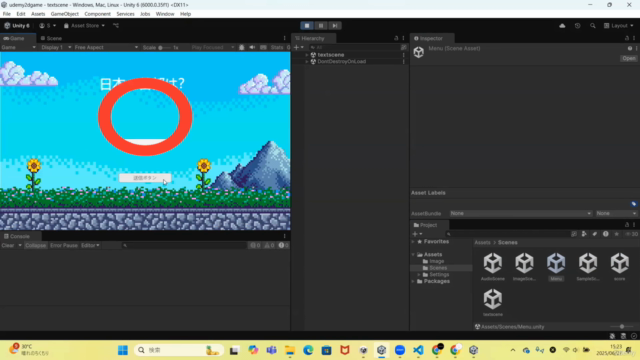The width and height of the screenshot is (640, 360).
Task: Open the Inspector help icon
Action: tap(629, 48)
